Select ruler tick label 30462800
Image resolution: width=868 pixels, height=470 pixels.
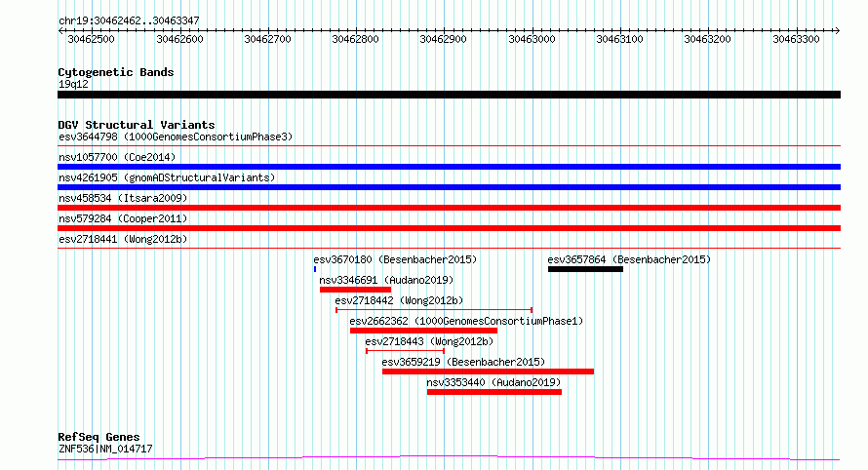[x=355, y=39]
